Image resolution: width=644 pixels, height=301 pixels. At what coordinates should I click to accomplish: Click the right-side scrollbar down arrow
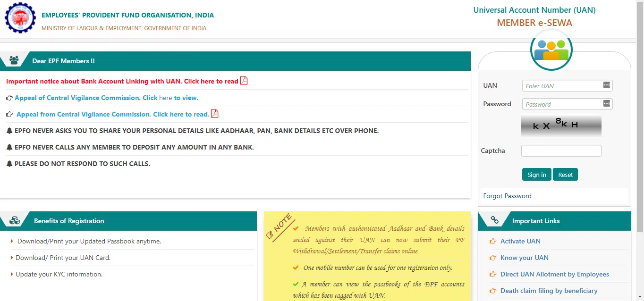tap(641, 297)
